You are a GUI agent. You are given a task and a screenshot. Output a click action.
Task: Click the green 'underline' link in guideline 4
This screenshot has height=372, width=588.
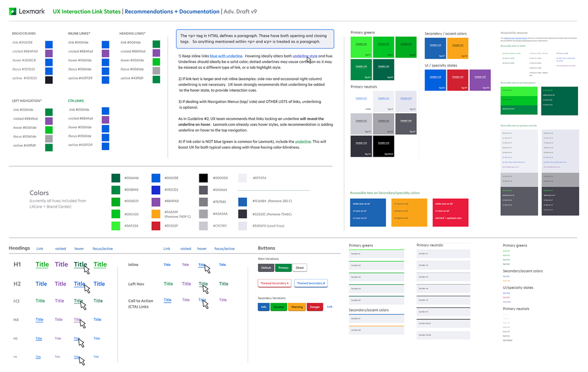303,142
